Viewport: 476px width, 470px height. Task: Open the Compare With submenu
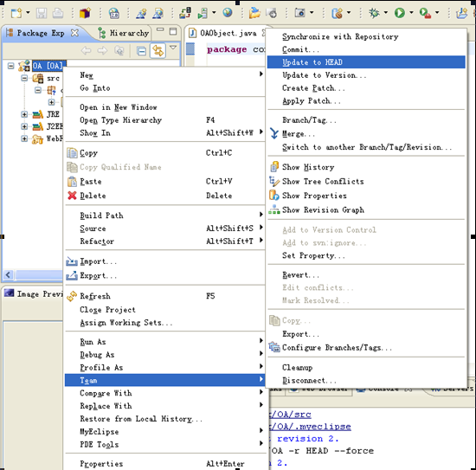click(x=164, y=393)
